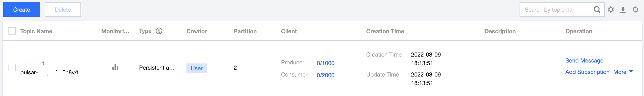The height and width of the screenshot is (96, 644).
Task: Click the Send Message link
Action: (584, 61)
